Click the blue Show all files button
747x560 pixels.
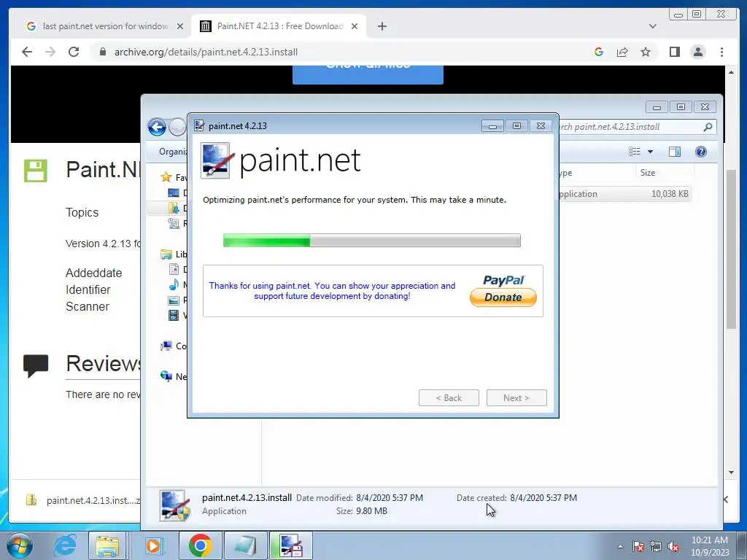(x=368, y=75)
